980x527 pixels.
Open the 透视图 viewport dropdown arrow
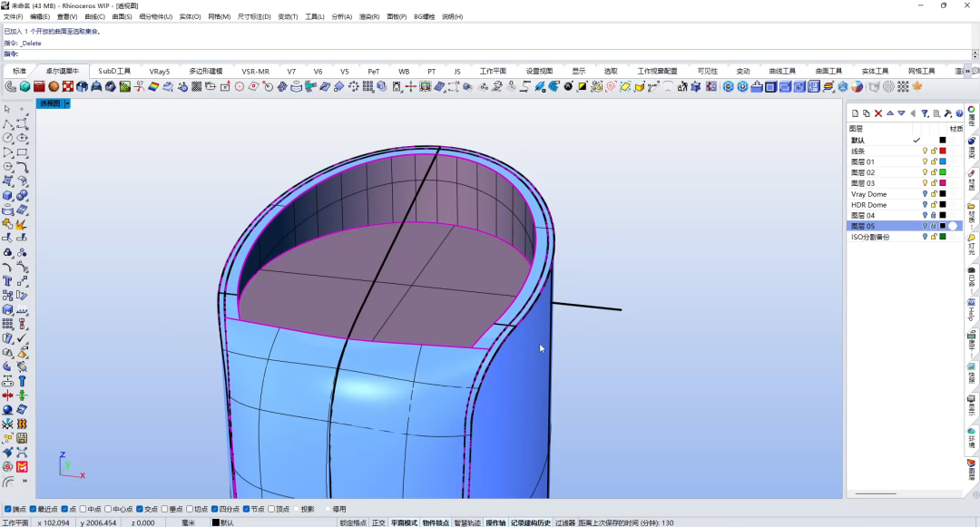67,103
